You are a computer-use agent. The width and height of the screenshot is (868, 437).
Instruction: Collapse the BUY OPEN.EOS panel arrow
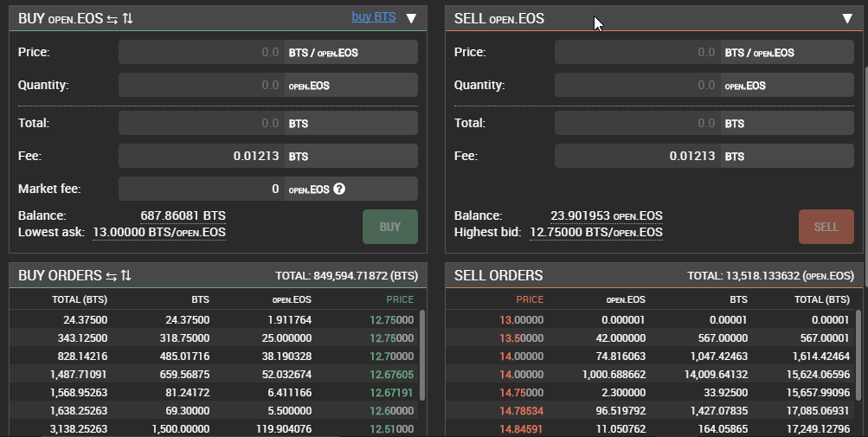pos(411,18)
